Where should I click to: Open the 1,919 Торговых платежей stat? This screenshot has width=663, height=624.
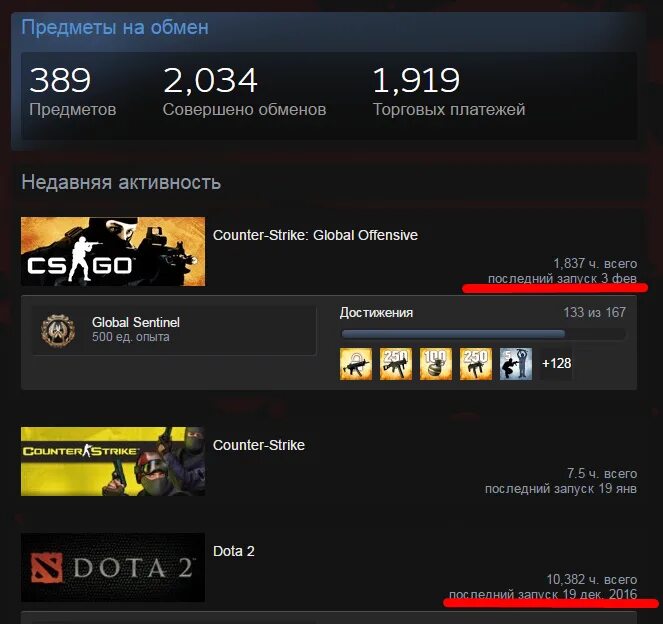[449, 92]
